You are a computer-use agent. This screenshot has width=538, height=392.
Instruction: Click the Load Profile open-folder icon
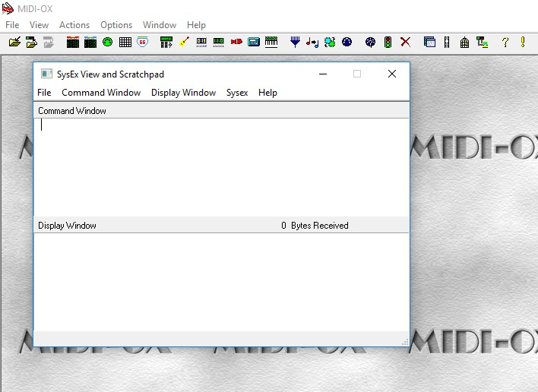coord(14,43)
